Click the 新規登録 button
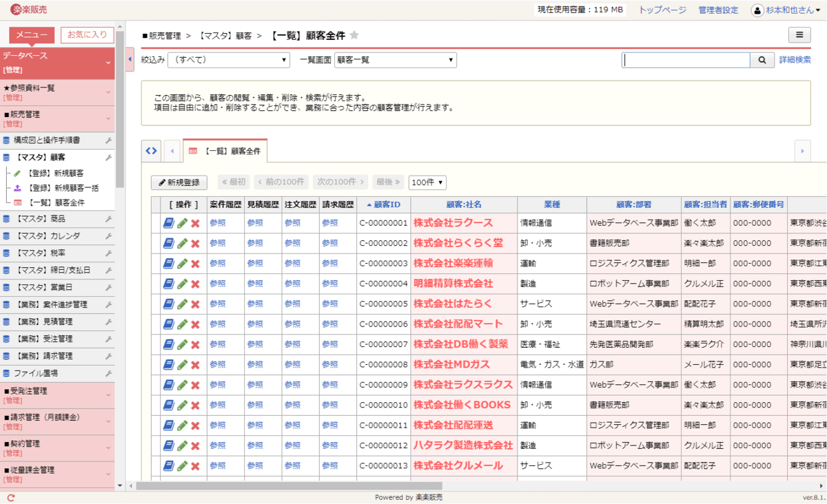This screenshot has height=504, width=827. coord(179,182)
